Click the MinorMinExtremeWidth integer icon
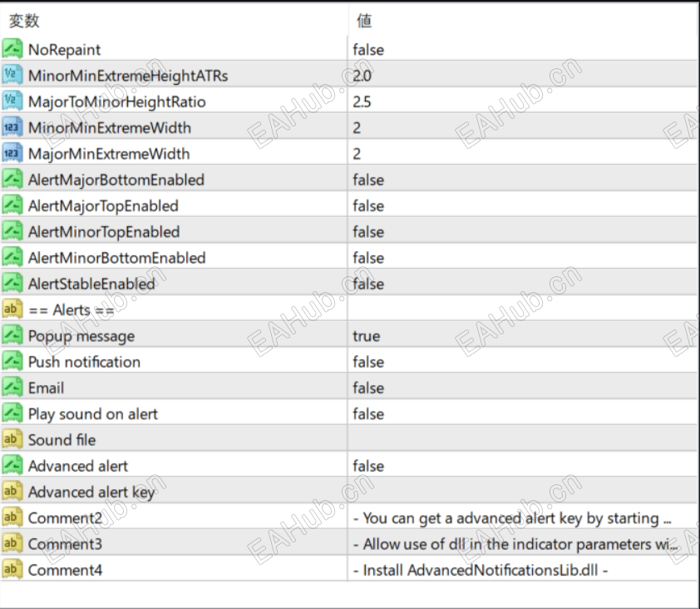The height and width of the screenshot is (609, 700). pos(12,127)
